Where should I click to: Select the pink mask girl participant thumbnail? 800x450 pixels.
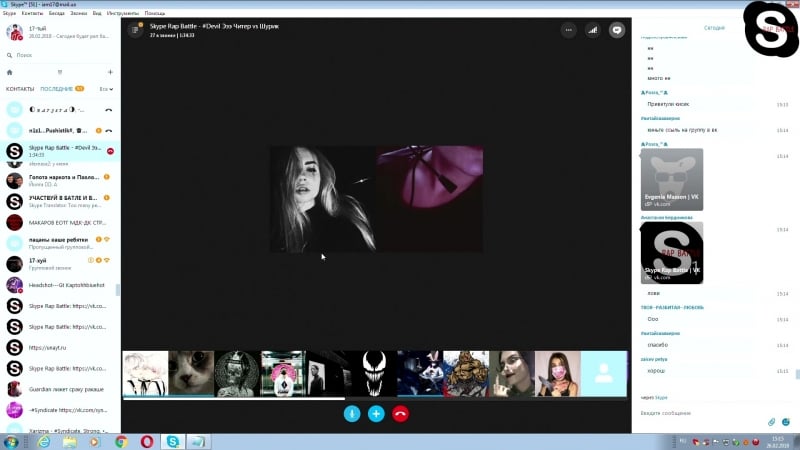pos(558,373)
